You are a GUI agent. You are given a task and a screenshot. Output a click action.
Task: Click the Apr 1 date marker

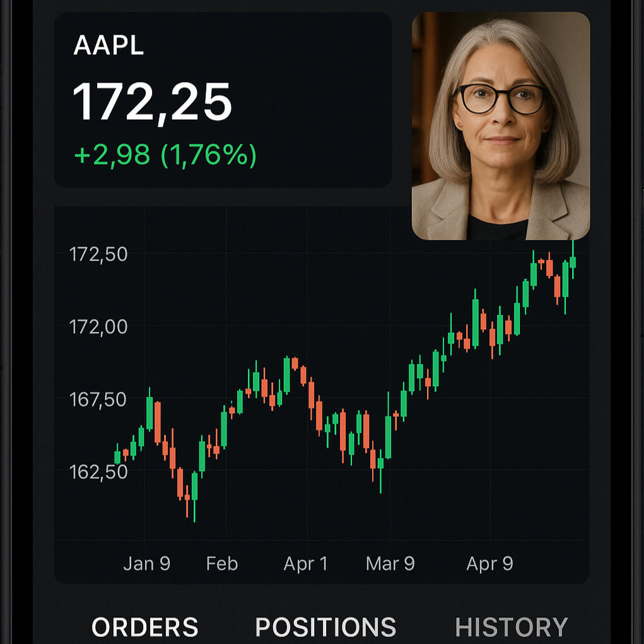(305, 563)
